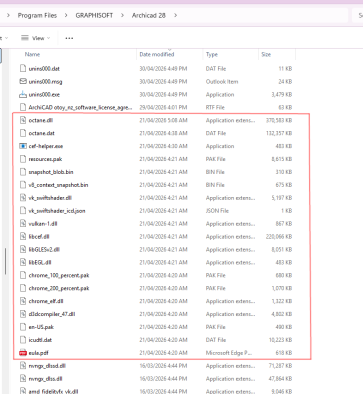Click the vk_swiftshader.dll file icon

(x=23, y=198)
